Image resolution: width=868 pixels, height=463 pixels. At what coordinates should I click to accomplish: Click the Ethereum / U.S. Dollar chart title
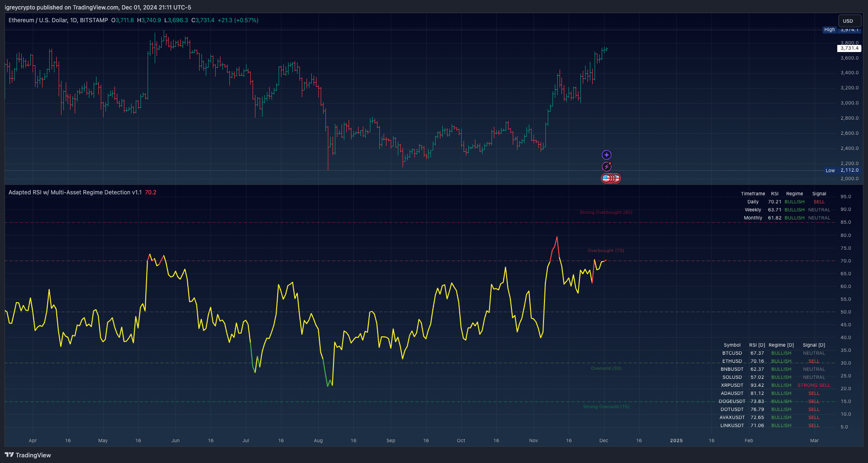click(58, 20)
